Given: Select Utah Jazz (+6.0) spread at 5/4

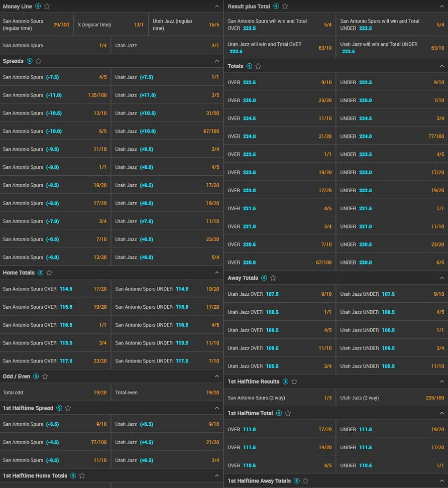Looking at the screenshot, I should (x=167, y=257).
